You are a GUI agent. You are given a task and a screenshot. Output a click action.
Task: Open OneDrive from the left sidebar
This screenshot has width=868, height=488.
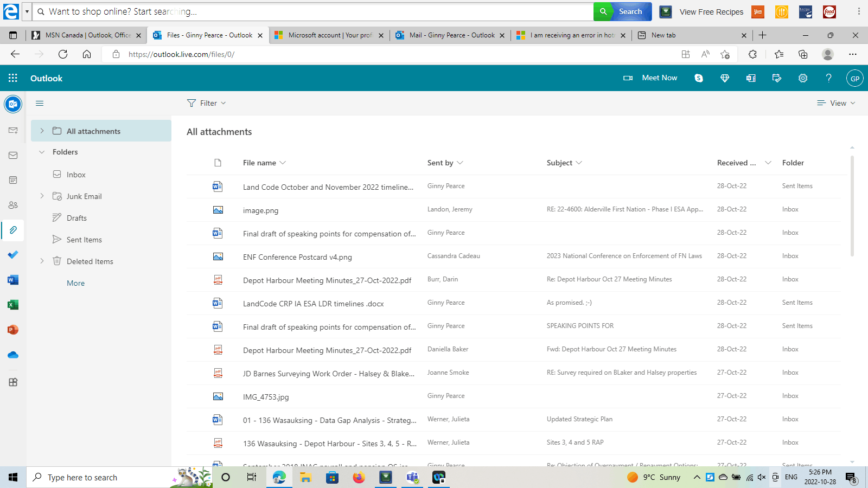13,355
